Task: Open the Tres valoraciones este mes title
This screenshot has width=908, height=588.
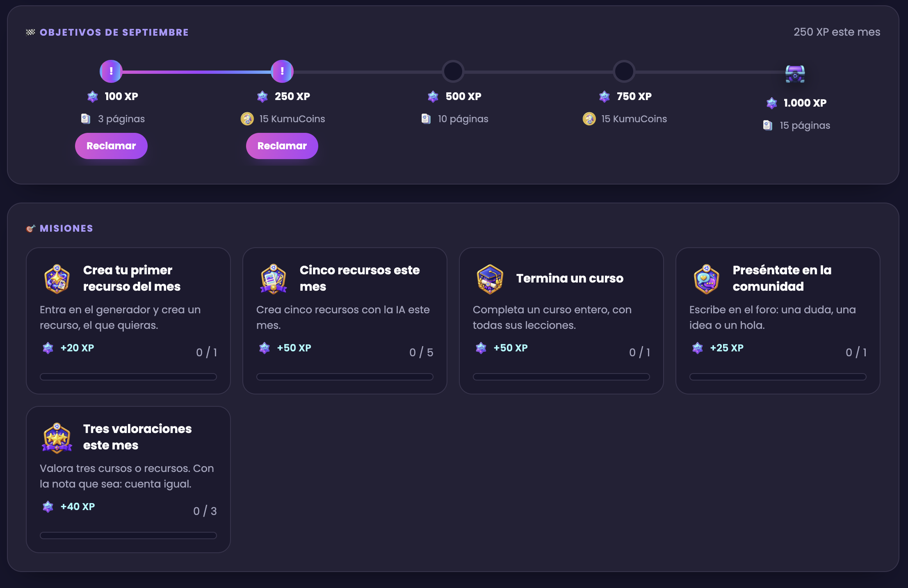Action: pyautogui.click(x=137, y=437)
